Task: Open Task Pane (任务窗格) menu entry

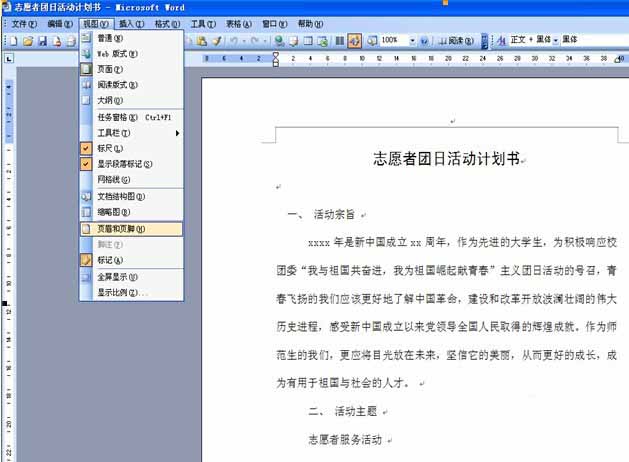Action: click(x=132, y=117)
